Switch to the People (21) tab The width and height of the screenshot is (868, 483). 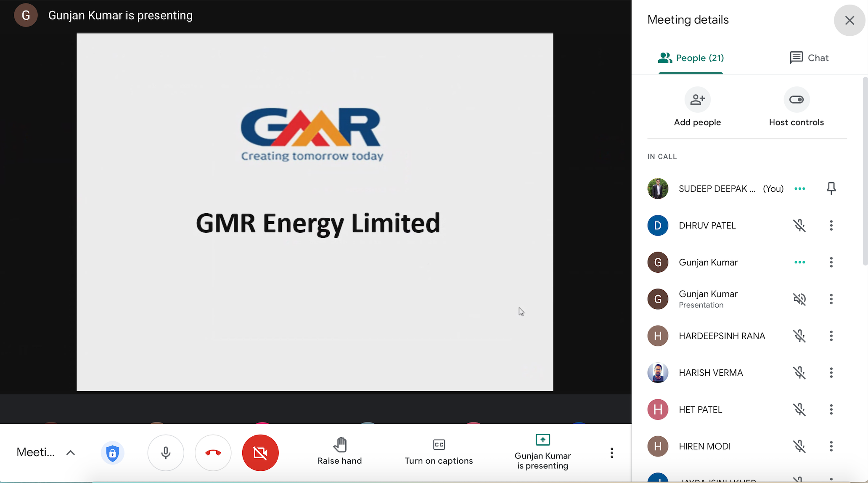point(691,58)
